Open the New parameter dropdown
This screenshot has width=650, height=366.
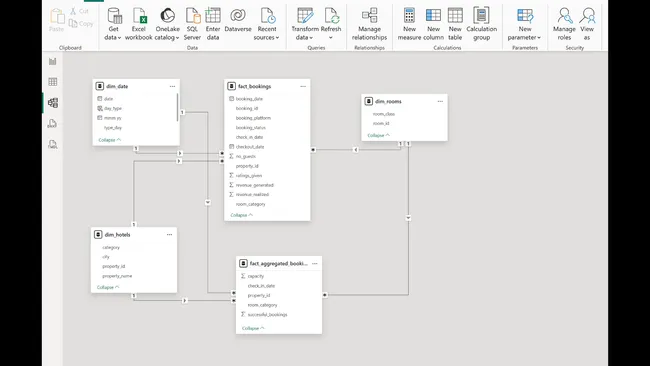pyautogui.click(x=524, y=24)
